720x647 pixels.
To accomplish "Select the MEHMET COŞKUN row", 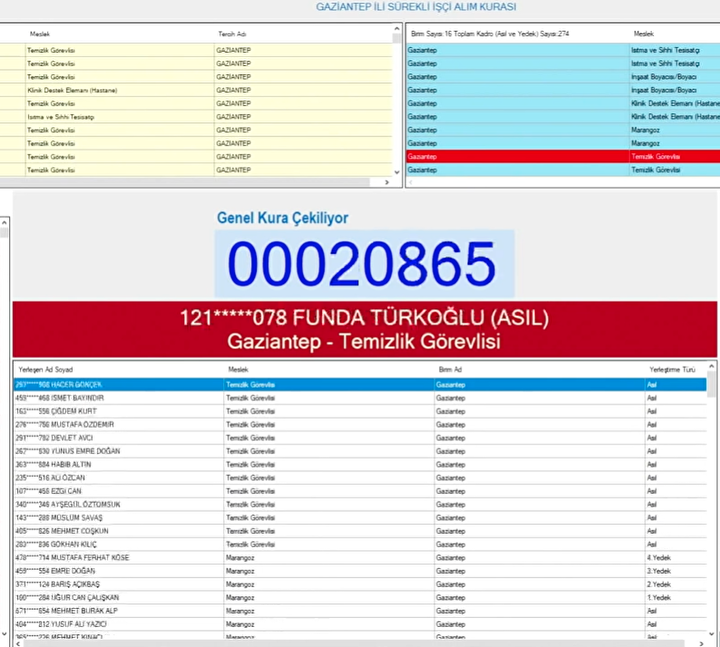I will 360,531.
